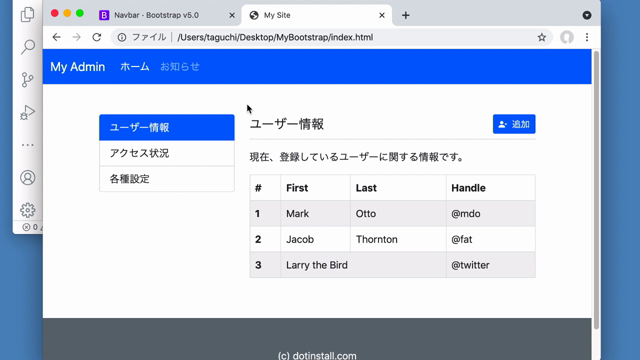Open the VS Code Explorer files icon
640x360 pixels.
(27, 14)
